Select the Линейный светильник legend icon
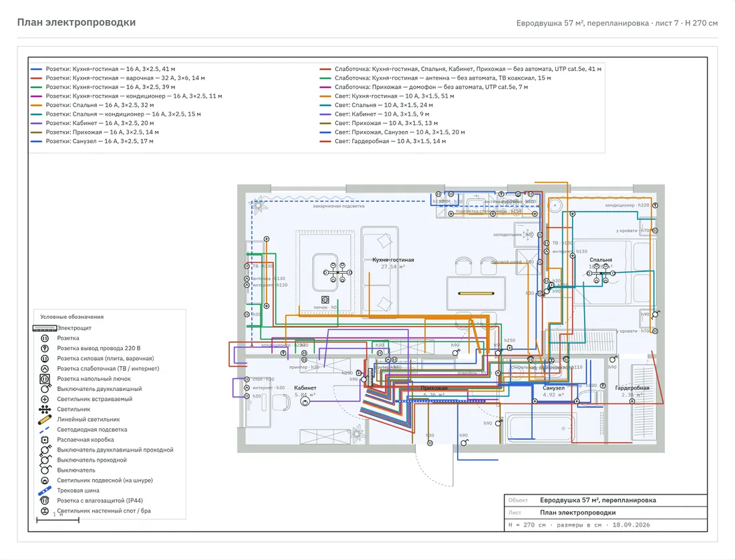 (x=45, y=420)
